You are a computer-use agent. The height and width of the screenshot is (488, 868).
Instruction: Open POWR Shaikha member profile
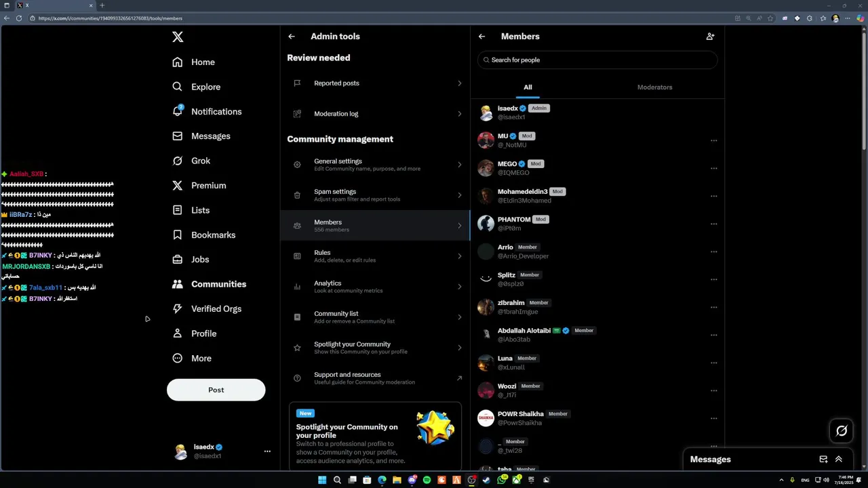click(597, 418)
